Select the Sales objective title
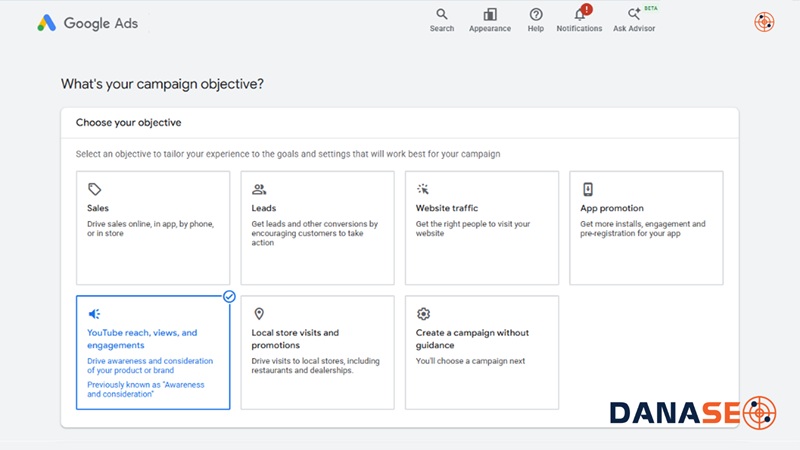Screen dimensions: 800x450 coord(98,208)
